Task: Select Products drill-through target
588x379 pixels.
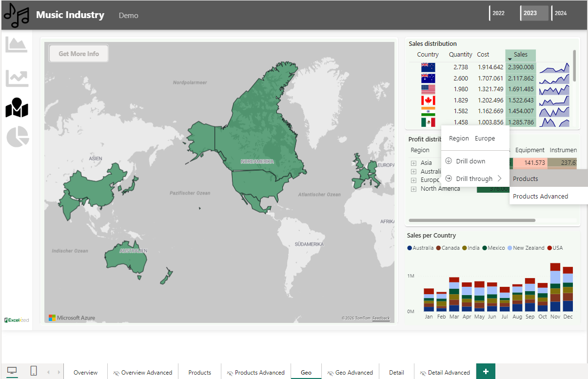Action: click(x=549, y=179)
